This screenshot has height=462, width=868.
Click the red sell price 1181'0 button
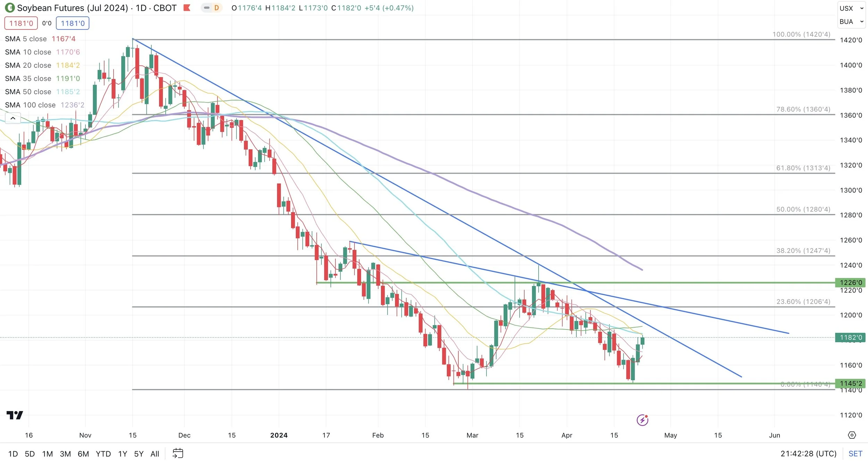21,23
